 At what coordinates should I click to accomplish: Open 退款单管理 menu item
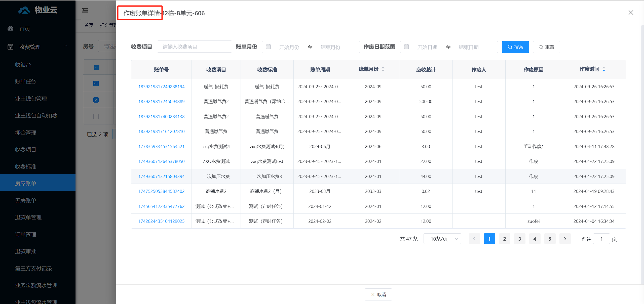coord(28,217)
